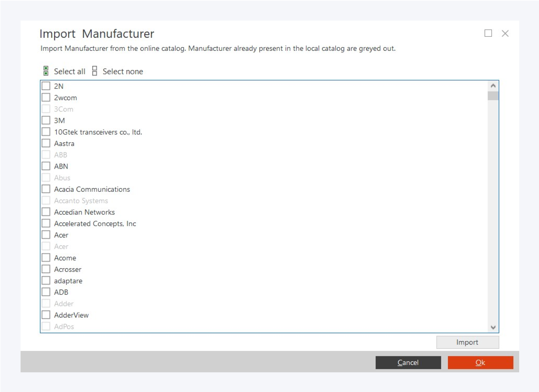Click the Select all icon
The height and width of the screenshot is (392, 539).
point(46,71)
